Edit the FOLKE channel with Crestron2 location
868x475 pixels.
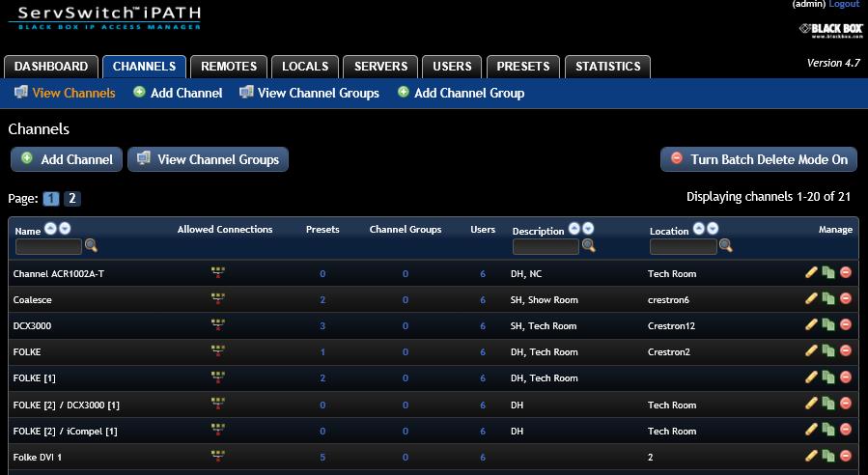coord(811,350)
